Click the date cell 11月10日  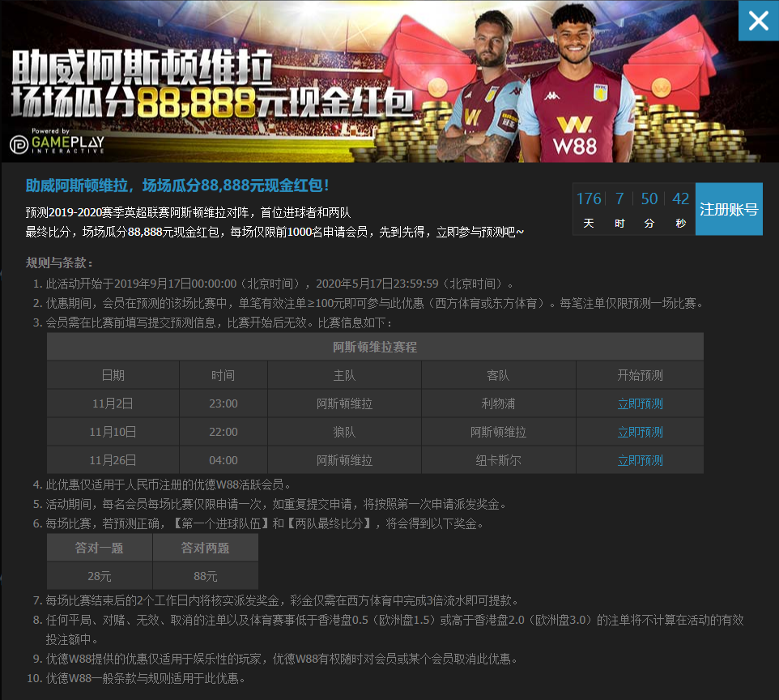[113, 432]
